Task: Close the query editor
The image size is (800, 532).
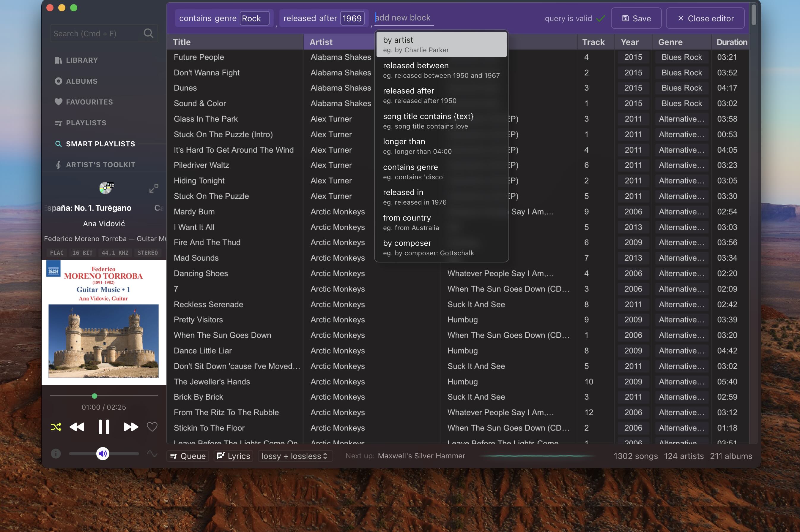Action: tap(705, 18)
